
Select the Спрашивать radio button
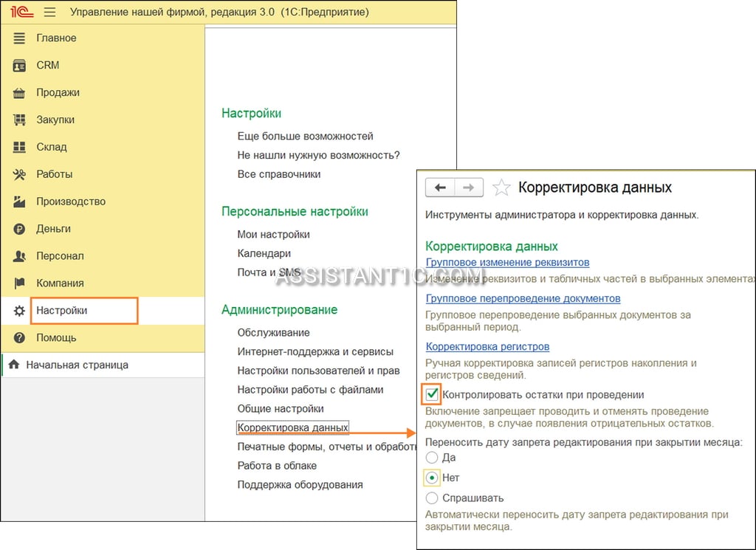[x=431, y=498]
